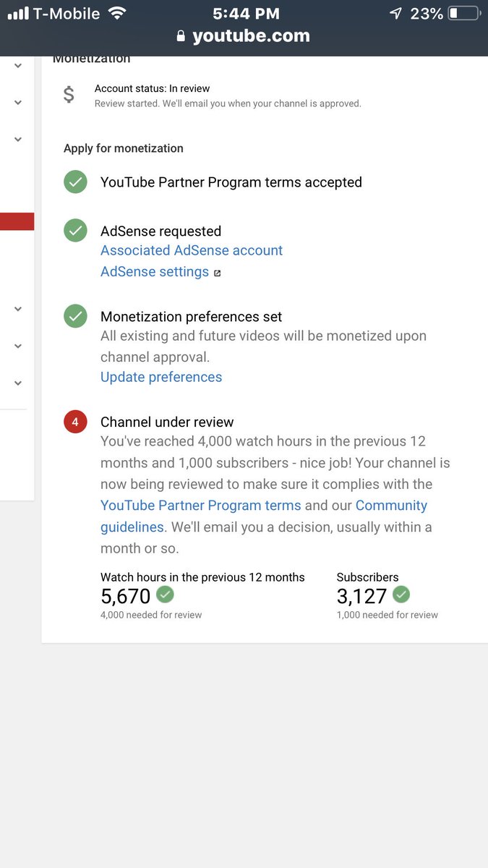Click 'Review started' notification text
The image size is (488, 868).
pos(228,103)
